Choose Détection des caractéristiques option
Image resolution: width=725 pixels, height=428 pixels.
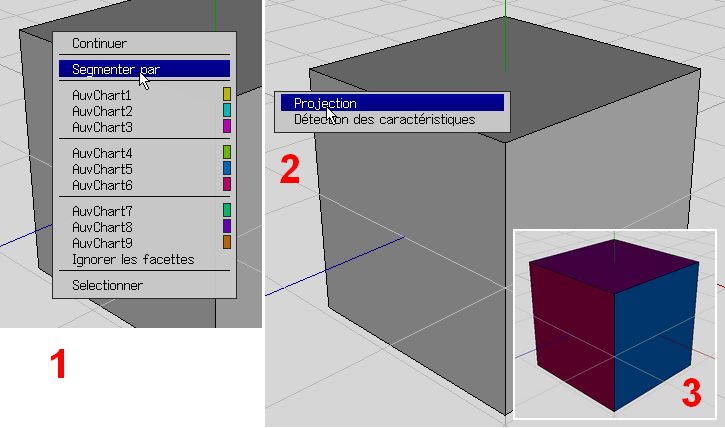tap(392, 120)
